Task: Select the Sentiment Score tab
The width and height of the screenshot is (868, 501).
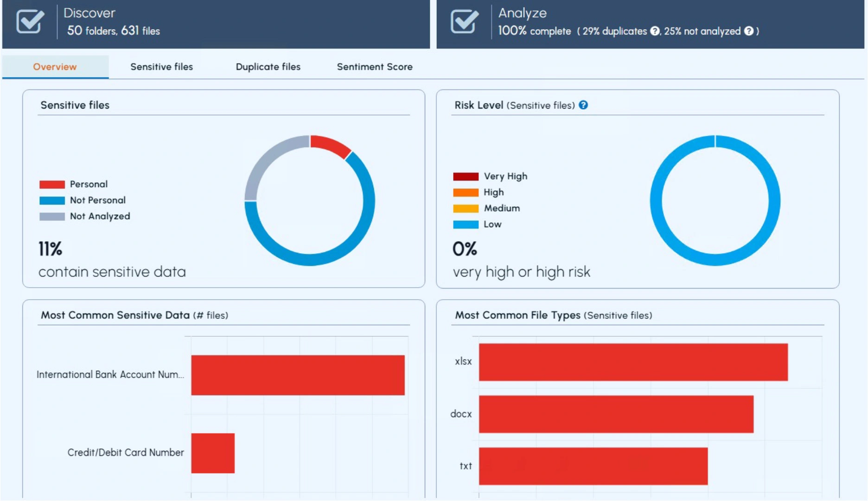Action: (x=374, y=67)
